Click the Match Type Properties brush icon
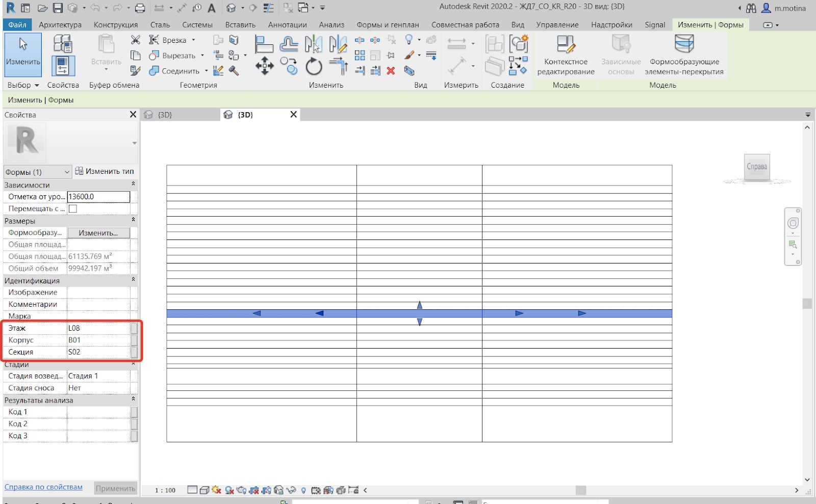 click(x=135, y=70)
